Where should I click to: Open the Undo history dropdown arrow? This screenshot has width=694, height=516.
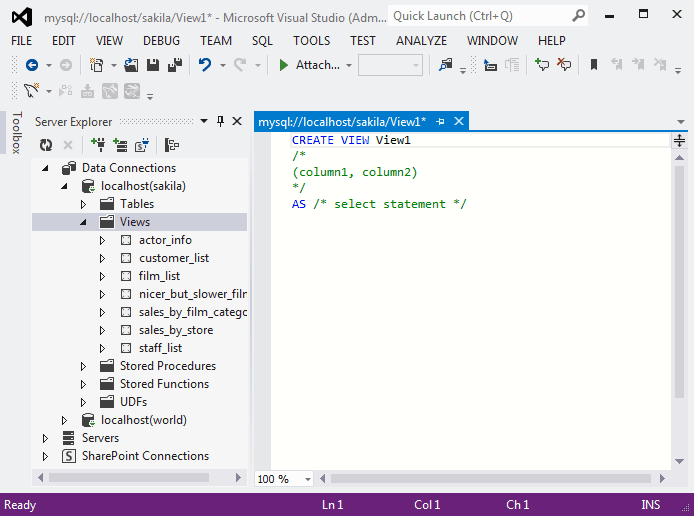[x=223, y=65]
